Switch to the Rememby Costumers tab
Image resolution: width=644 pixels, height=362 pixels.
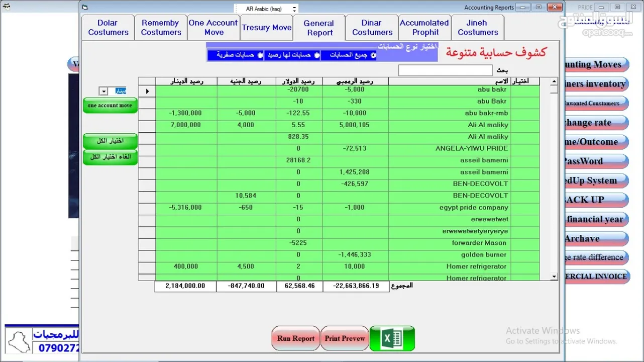(161, 28)
